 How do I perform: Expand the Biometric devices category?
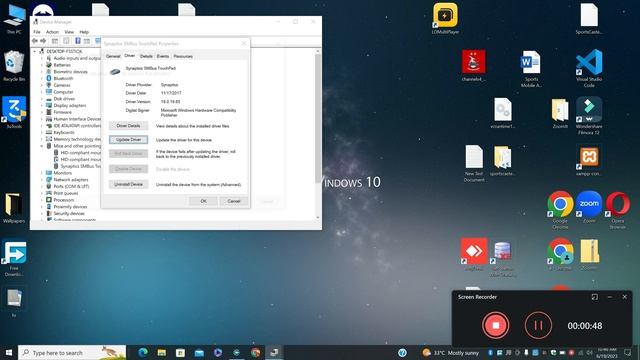(42, 71)
